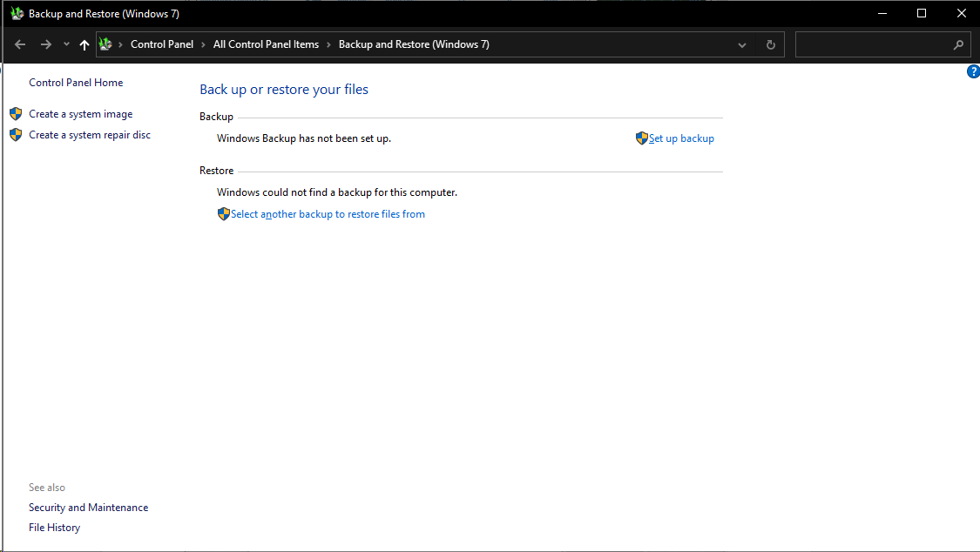Click the Back up or restore your files heading
Screen dimensions: 980x552
(x=284, y=90)
